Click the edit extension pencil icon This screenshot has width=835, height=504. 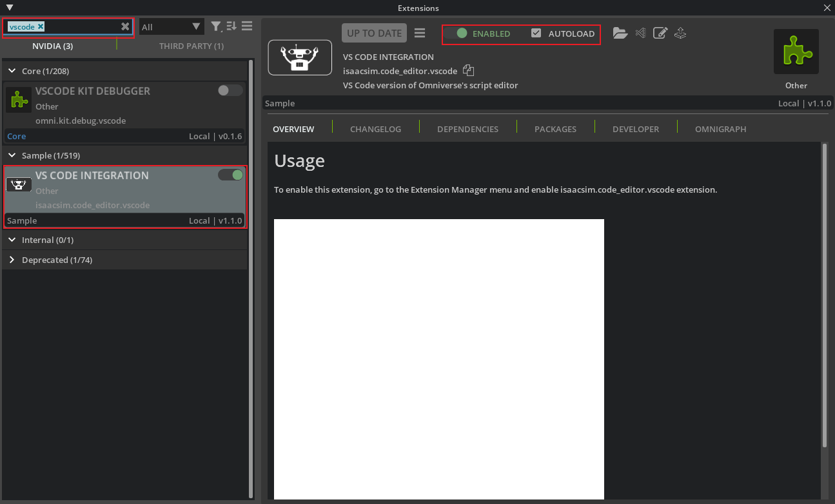[660, 33]
